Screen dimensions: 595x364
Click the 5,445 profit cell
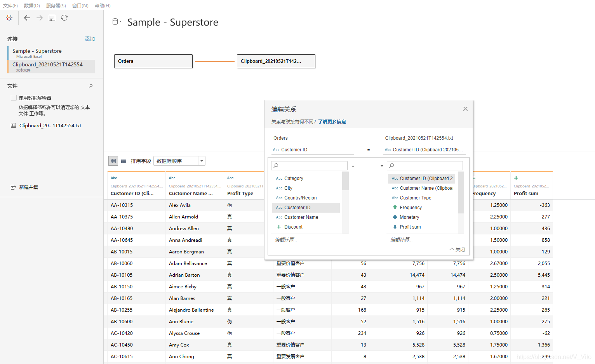(x=532, y=275)
